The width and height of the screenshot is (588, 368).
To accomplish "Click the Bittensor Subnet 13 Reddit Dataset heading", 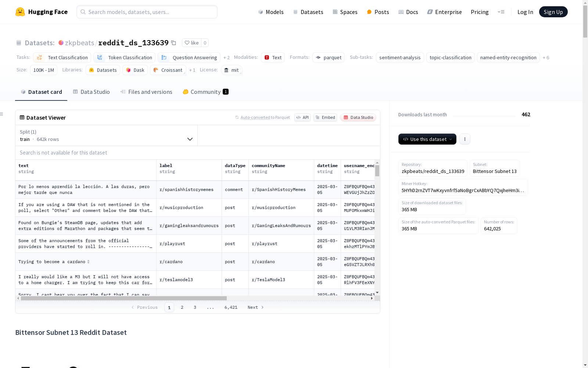I will click(x=71, y=332).
